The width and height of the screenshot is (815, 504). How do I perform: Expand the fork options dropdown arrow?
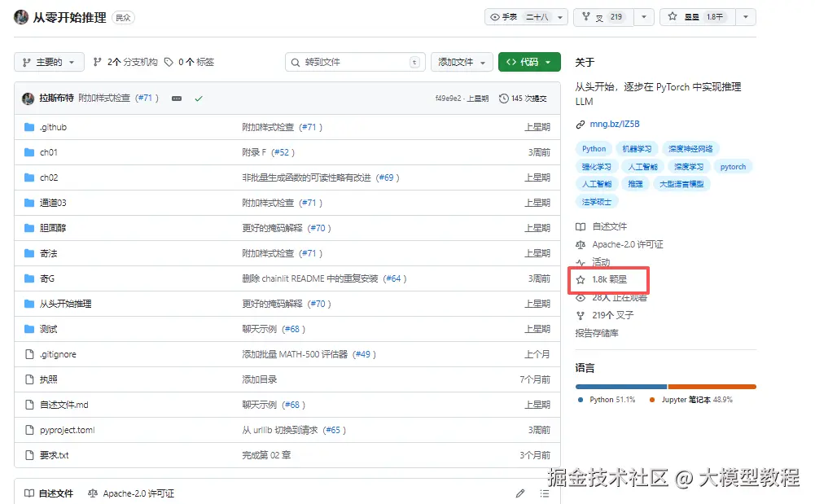644,17
